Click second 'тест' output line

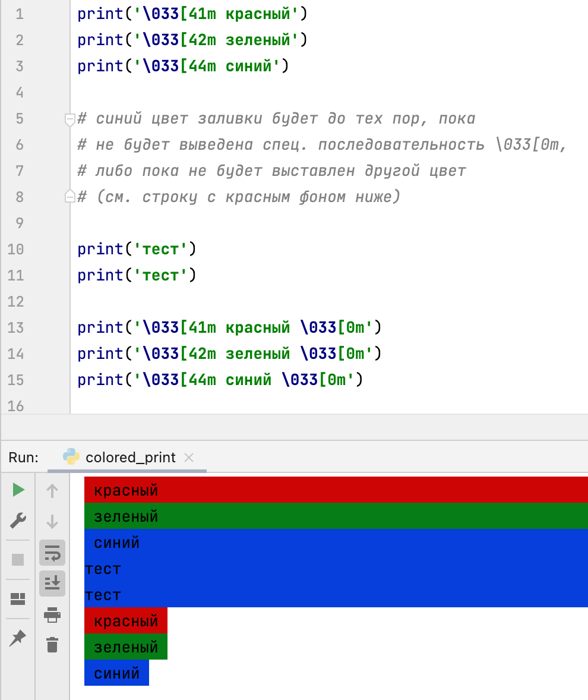336,594
